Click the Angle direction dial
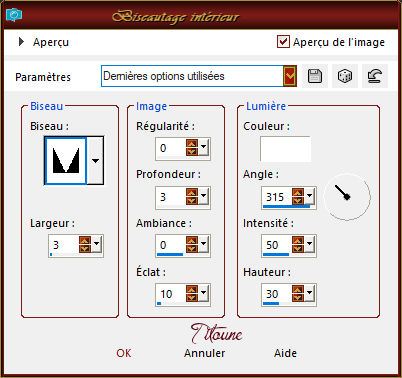 [x=347, y=197]
